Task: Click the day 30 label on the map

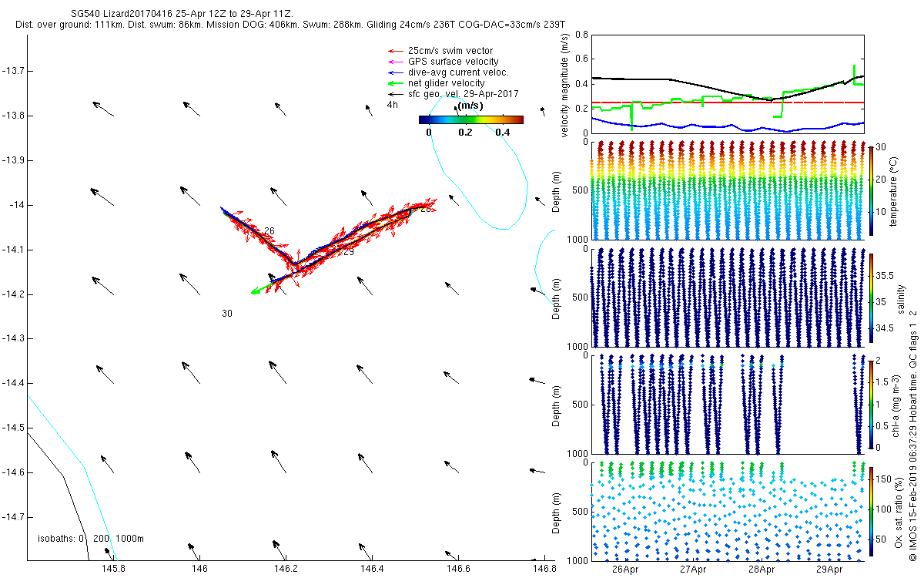Action: [x=227, y=314]
